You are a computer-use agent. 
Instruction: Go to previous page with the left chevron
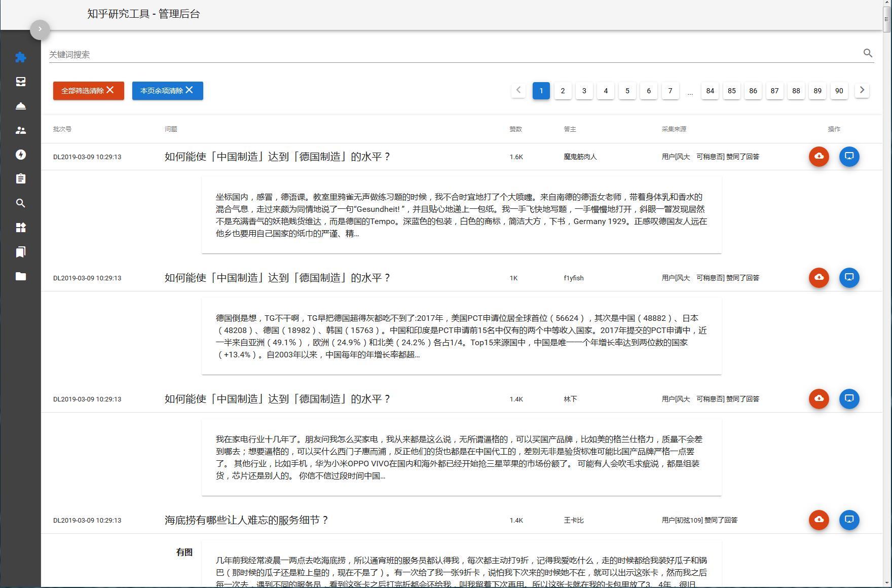coord(518,90)
